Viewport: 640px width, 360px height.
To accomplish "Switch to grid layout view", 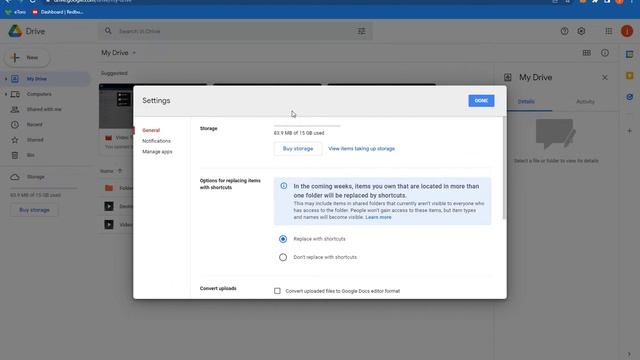I will [x=587, y=53].
